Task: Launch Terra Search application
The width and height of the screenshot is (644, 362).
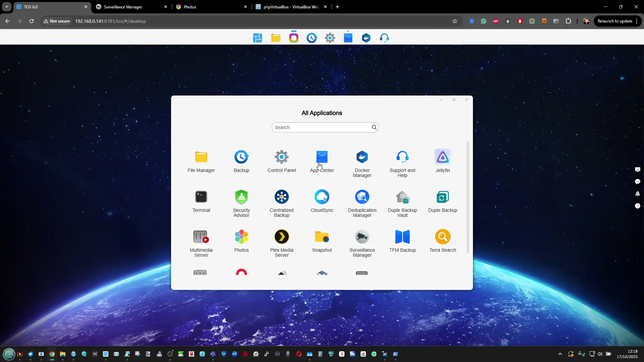Action: coord(442,237)
